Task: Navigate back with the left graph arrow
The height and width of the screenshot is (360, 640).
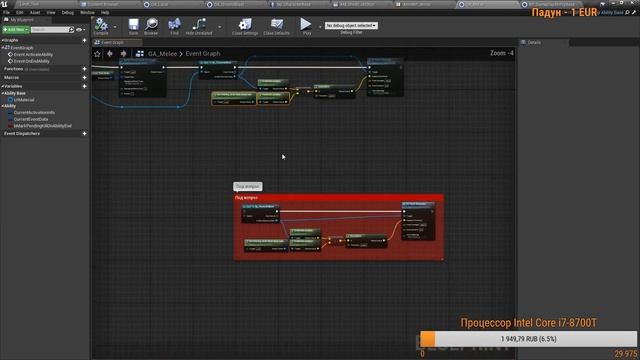Action: pyautogui.click(x=110, y=53)
